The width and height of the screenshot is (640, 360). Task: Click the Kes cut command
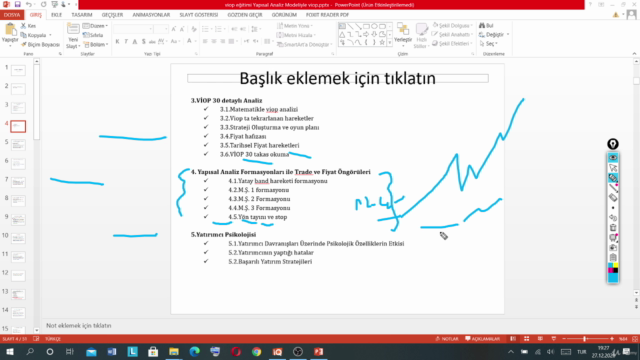[29, 26]
